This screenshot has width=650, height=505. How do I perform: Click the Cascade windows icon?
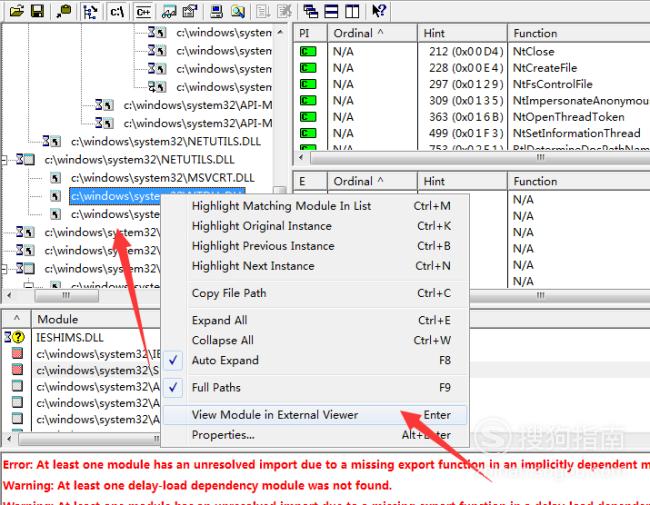[x=310, y=11]
